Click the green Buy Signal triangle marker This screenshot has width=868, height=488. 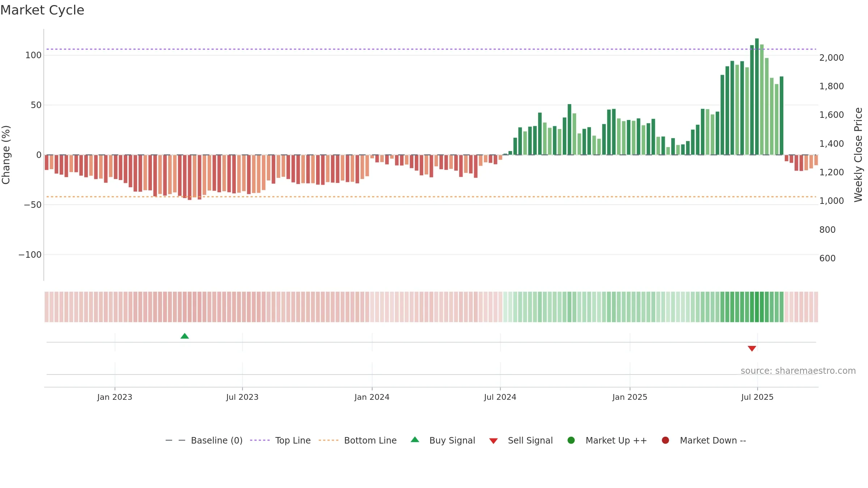click(x=184, y=336)
